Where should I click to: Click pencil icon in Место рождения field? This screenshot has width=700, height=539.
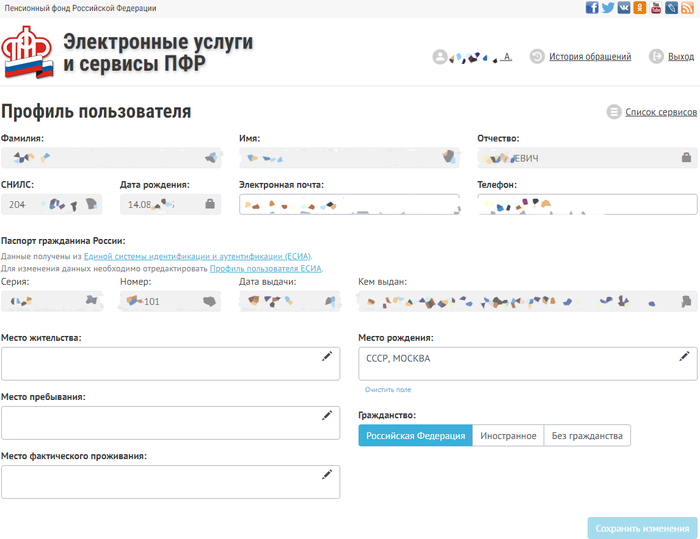point(684,356)
